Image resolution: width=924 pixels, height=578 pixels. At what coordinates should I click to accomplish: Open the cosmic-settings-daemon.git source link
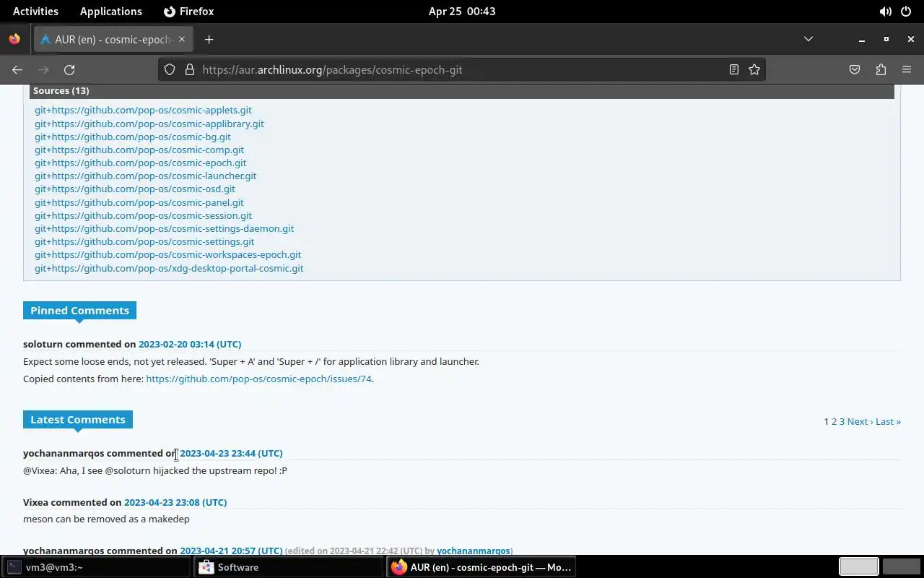[164, 228]
